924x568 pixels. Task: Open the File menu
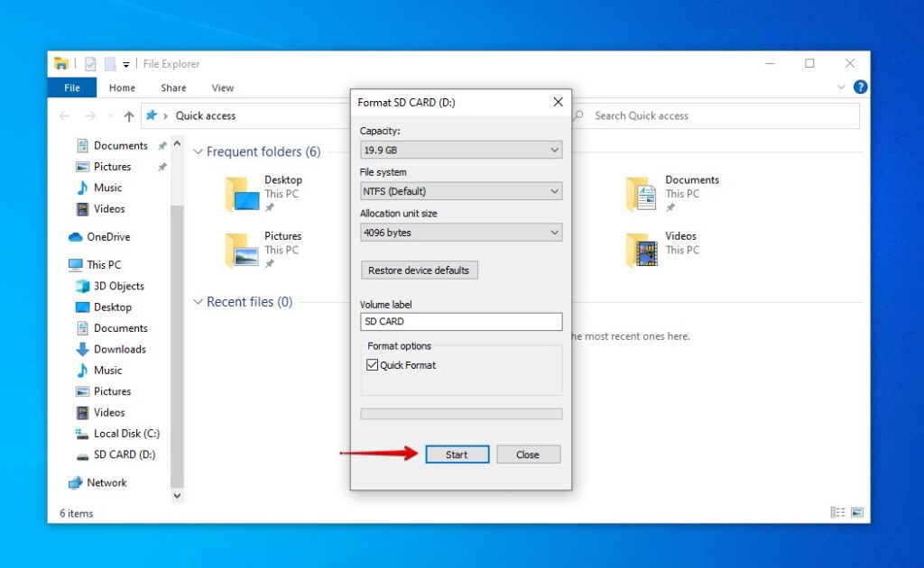[x=71, y=87]
